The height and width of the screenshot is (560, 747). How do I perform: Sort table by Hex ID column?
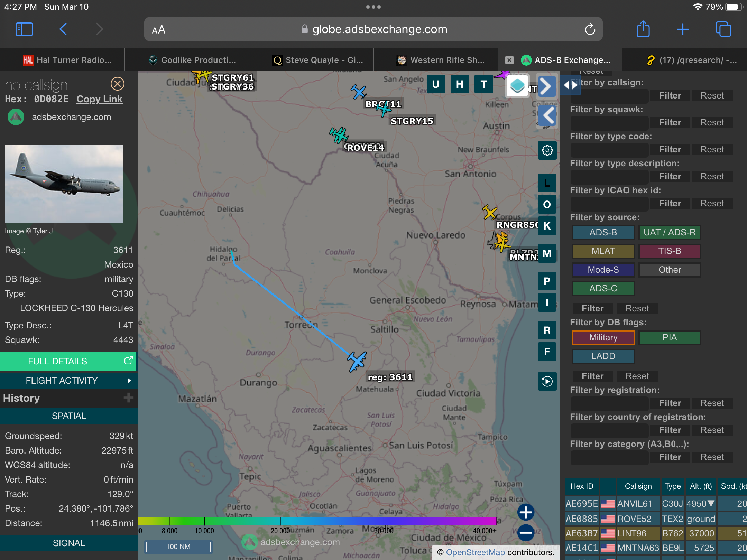[582, 486]
